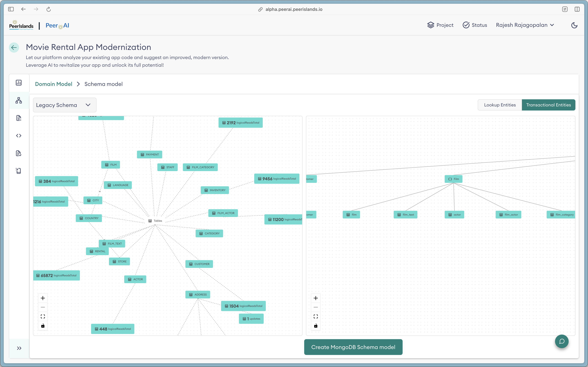Toggle lock on left graph canvas
Image resolution: width=588 pixels, height=367 pixels.
[x=43, y=326]
